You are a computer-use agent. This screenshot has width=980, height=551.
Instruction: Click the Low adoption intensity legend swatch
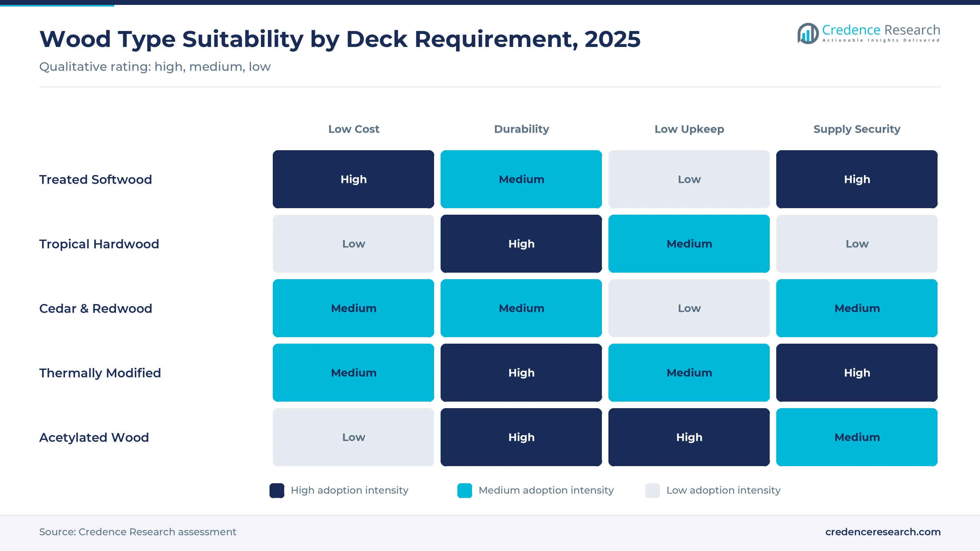(x=653, y=491)
